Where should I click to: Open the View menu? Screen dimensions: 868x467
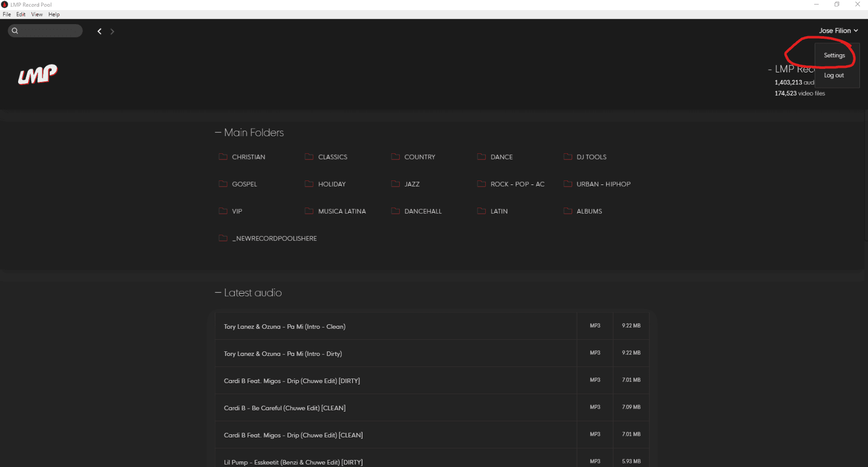tap(37, 15)
